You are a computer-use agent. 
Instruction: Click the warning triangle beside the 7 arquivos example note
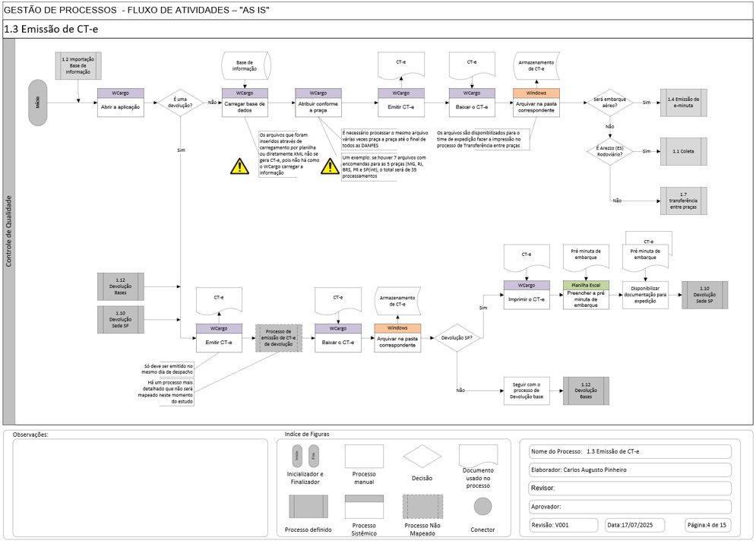(x=330, y=166)
